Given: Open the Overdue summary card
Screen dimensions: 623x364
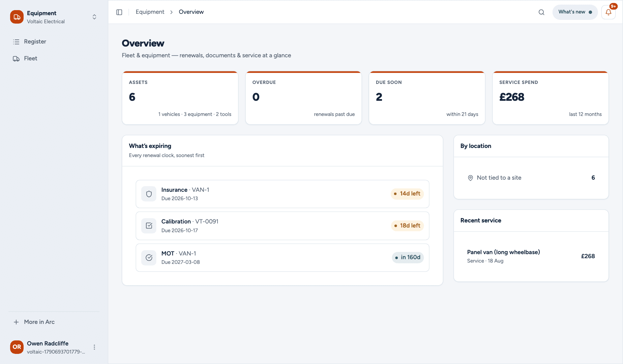Looking at the screenshot, I should click(303, 98).
